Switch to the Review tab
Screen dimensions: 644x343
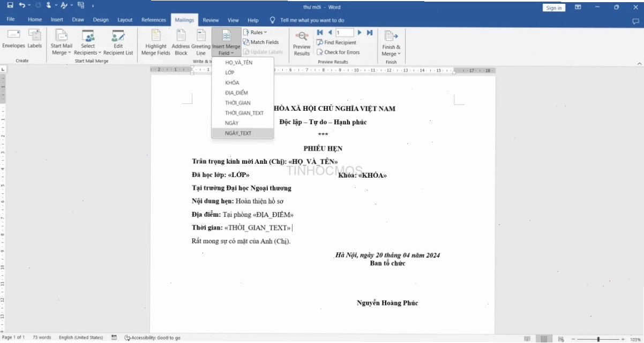coord(211,20)
